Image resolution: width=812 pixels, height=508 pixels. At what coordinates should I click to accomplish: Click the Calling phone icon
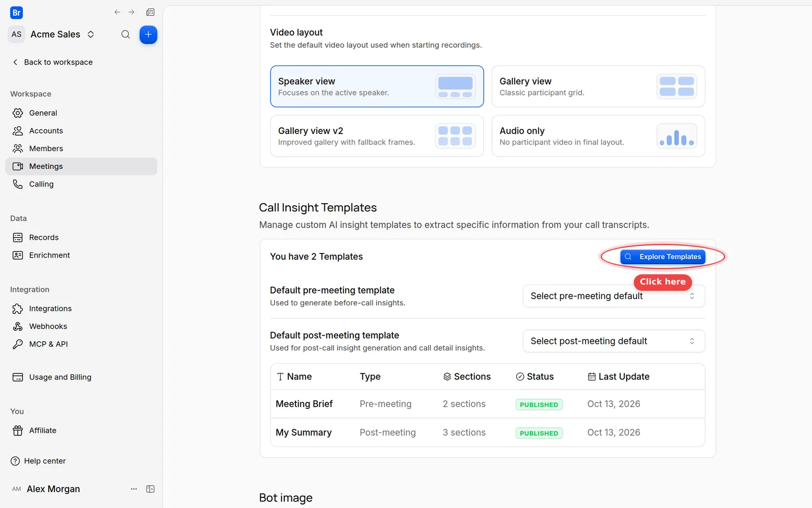point(18,184)
